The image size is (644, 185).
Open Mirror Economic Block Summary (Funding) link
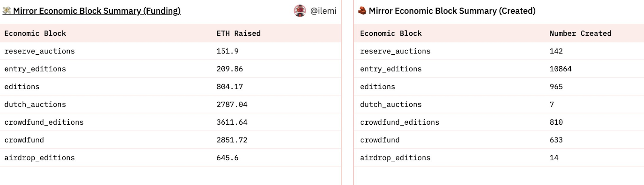[x=97, y=11]
